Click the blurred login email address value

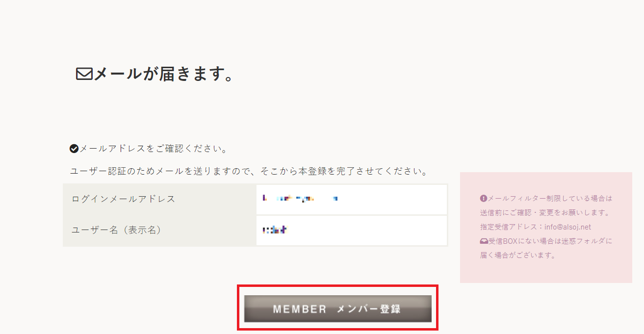(x=300, y=199)
